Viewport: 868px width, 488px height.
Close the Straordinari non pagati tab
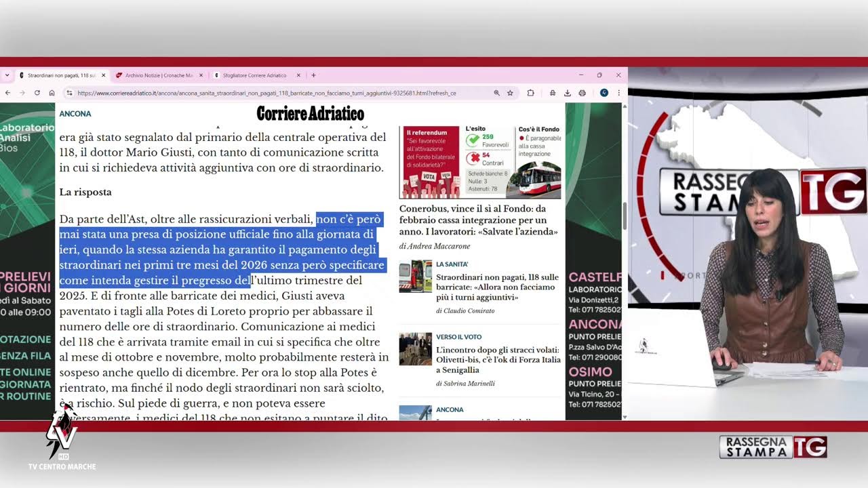103,75
